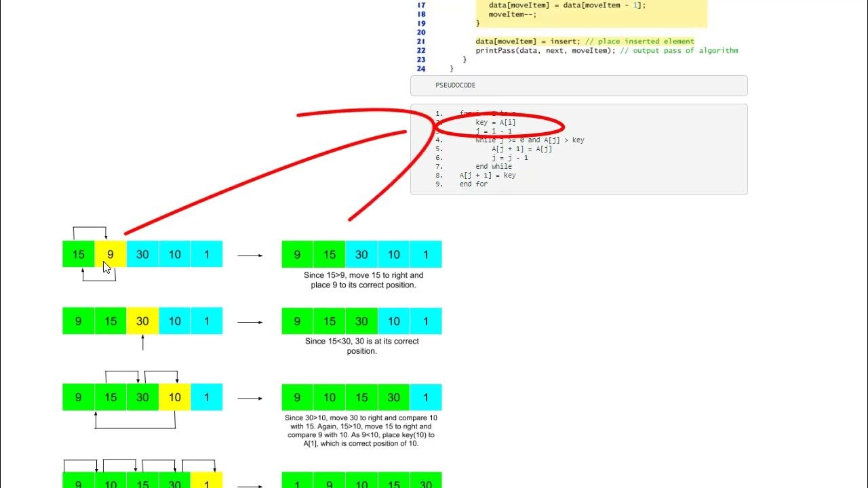Click pseudocode line 'j = i - 1'

[494, 131]
